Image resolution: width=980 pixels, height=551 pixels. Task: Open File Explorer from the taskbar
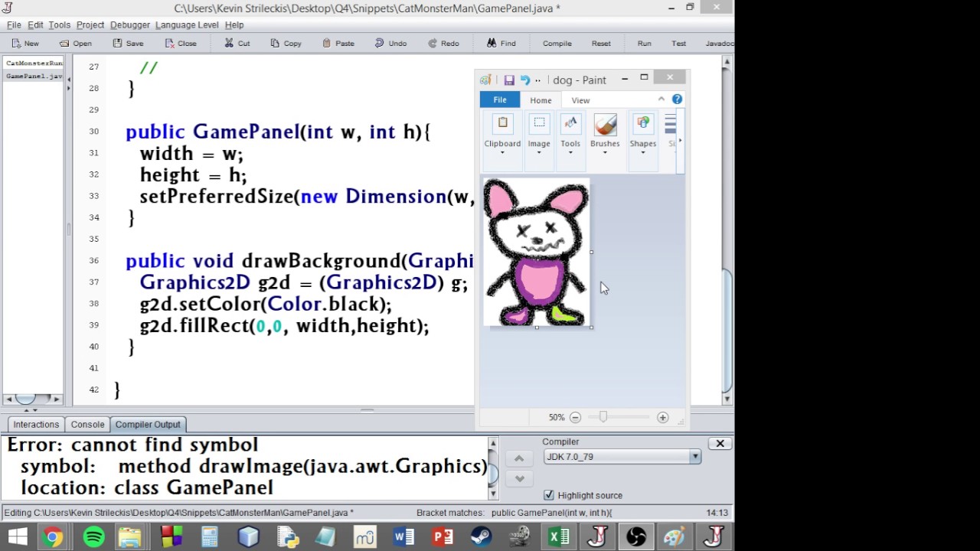tap(131, 536)
